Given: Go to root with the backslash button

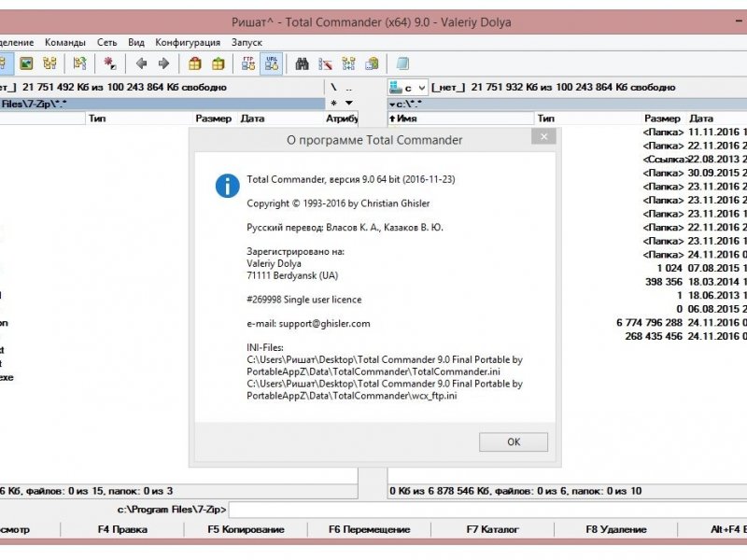Looking at the screenshot, I should click(333, 87).
